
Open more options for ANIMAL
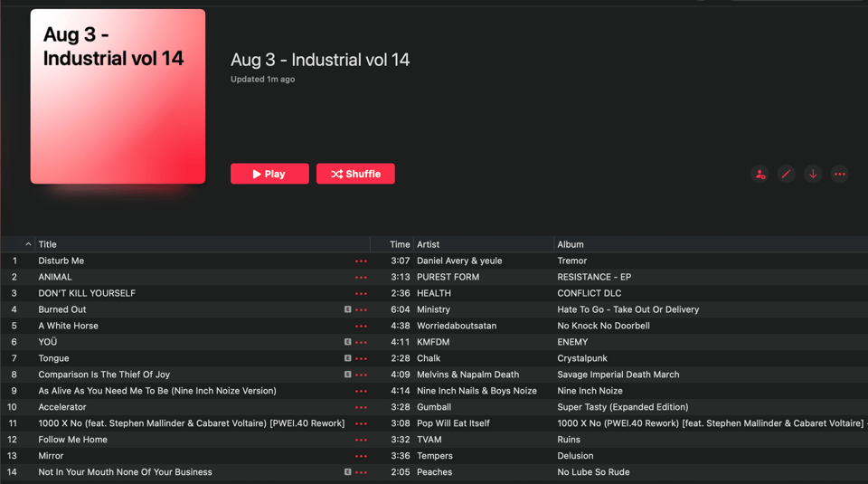361,277
